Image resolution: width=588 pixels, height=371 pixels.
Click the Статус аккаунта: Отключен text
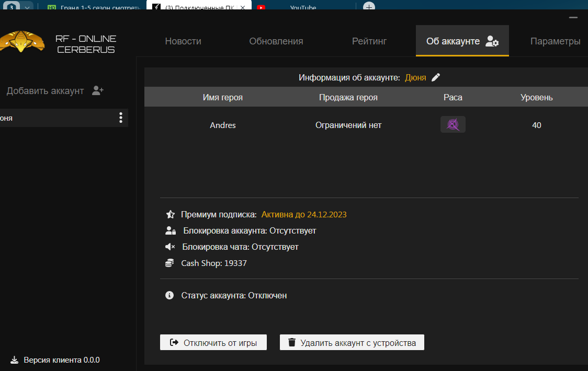(234, 295)
